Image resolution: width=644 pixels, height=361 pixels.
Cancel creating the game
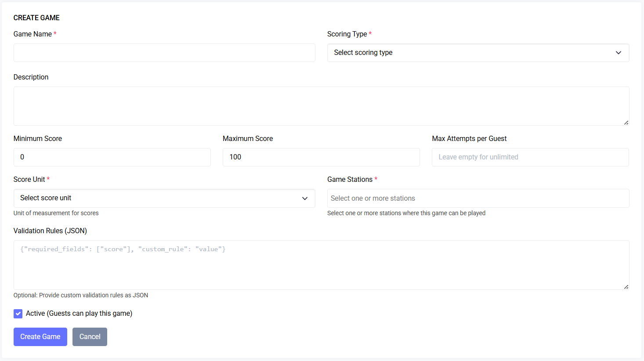click(x=90, y=336)
